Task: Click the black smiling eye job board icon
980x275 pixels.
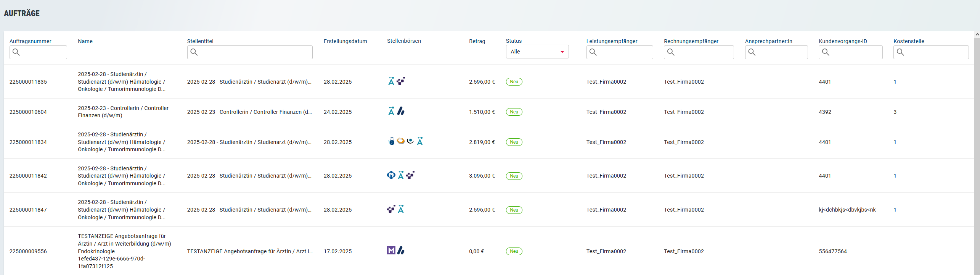Action: pos(410,141)
